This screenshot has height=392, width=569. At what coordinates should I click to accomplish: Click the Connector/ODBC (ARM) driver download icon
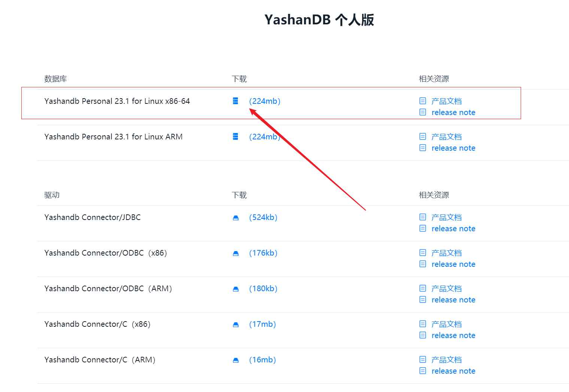tap(236, 289)
